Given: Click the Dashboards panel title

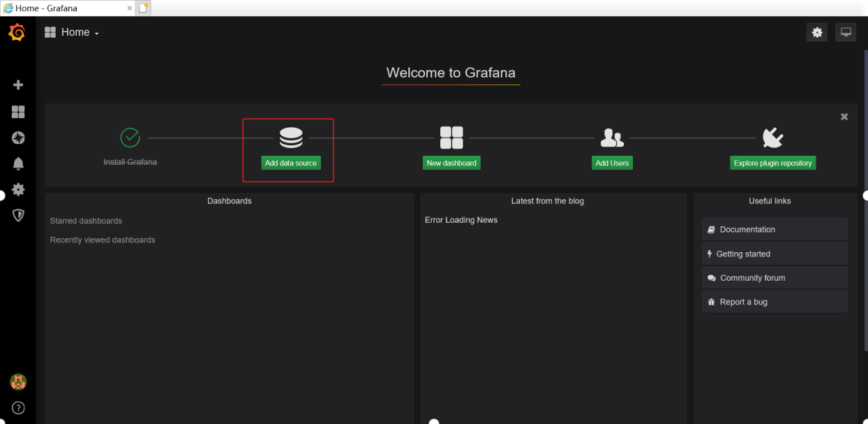Looking at the screenshot, I should (x=230, y=200).
